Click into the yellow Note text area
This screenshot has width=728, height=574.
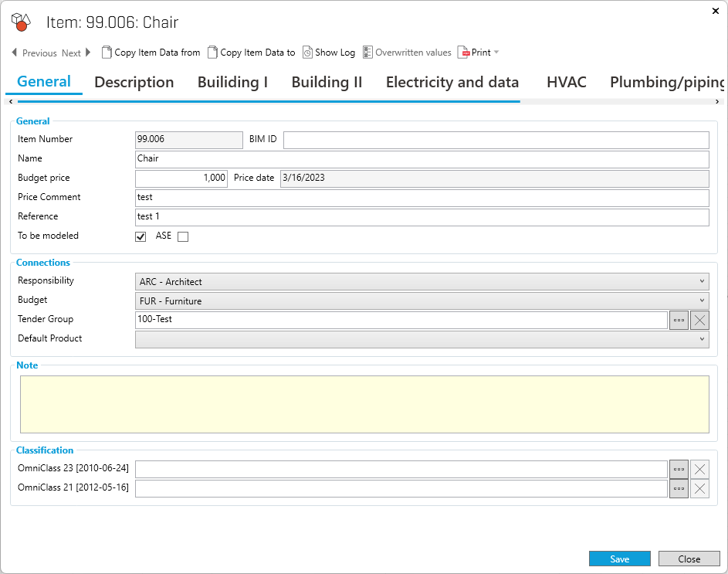click(x=364, y=404)
